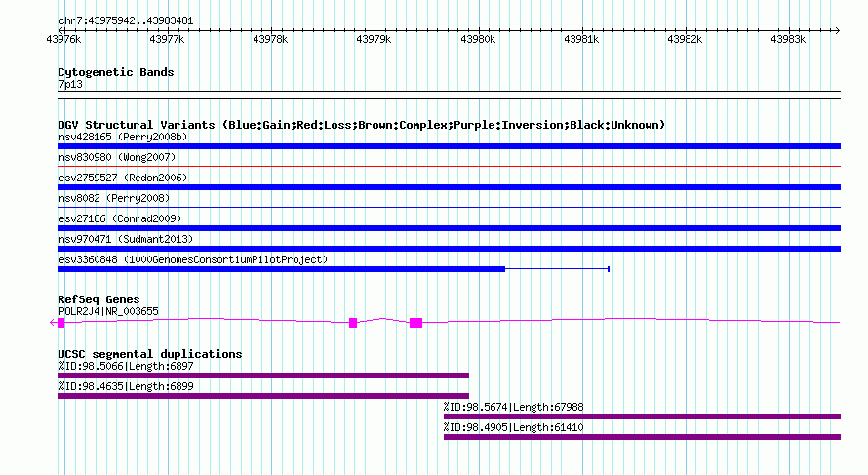The width and height of the screenshot is (868, 475).
Task: Click the right arrowhead of the ruler
Action: point(837,30)
